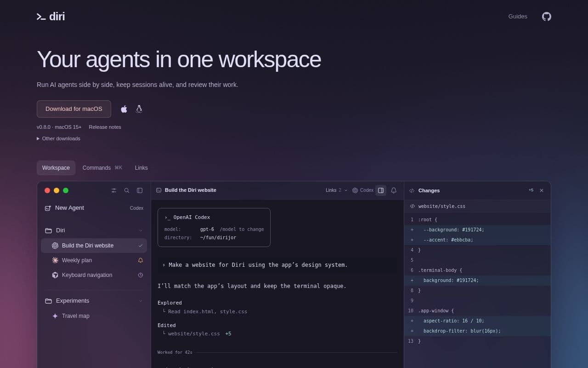Select the Apple macOS platform icon
This screenshot has width=588, height=368.
pos(124,109)
